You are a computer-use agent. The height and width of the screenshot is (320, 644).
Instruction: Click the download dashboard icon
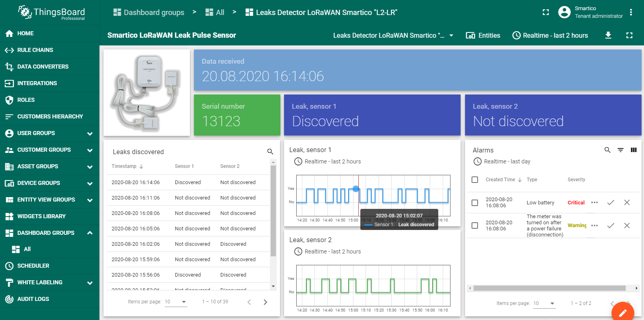tap(608, 35)
